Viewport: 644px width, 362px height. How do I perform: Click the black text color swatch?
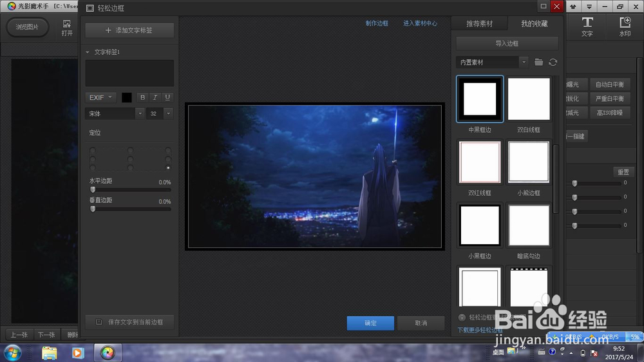pyautogui.click(x=126, y=97)
